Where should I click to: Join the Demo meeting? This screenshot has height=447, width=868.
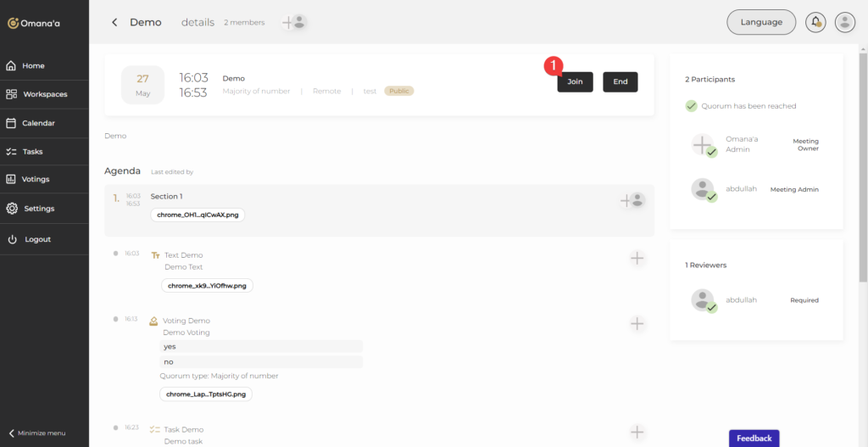pos(575,81)
